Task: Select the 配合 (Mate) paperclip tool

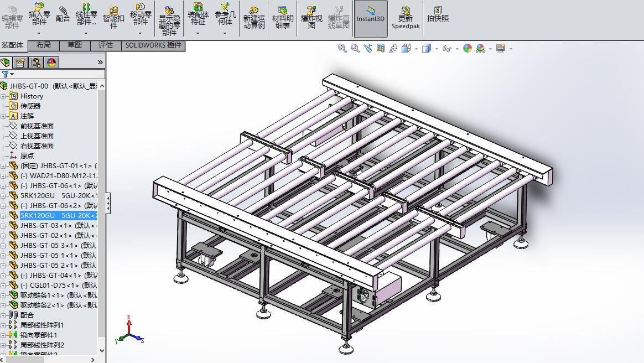Action: (x=63, y=14)
